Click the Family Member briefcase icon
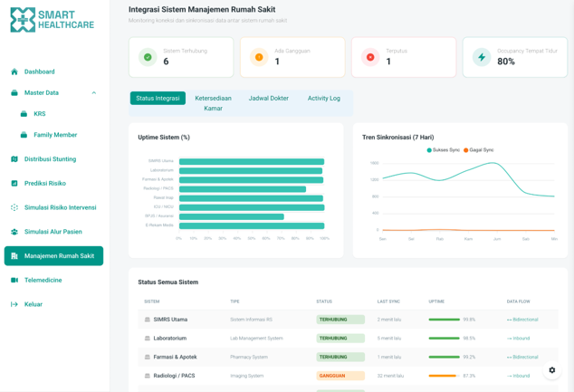The image size is (574, 392). pyautogui.click(x=24, y=135)
